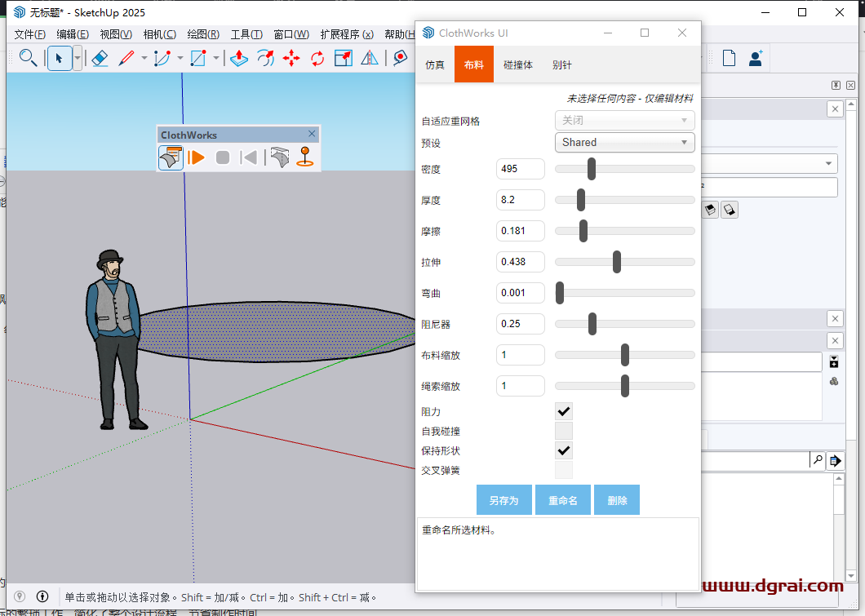Open the 预设 Shared preset dropdown
Screen dimensions: 865x616
click(624, 142)
